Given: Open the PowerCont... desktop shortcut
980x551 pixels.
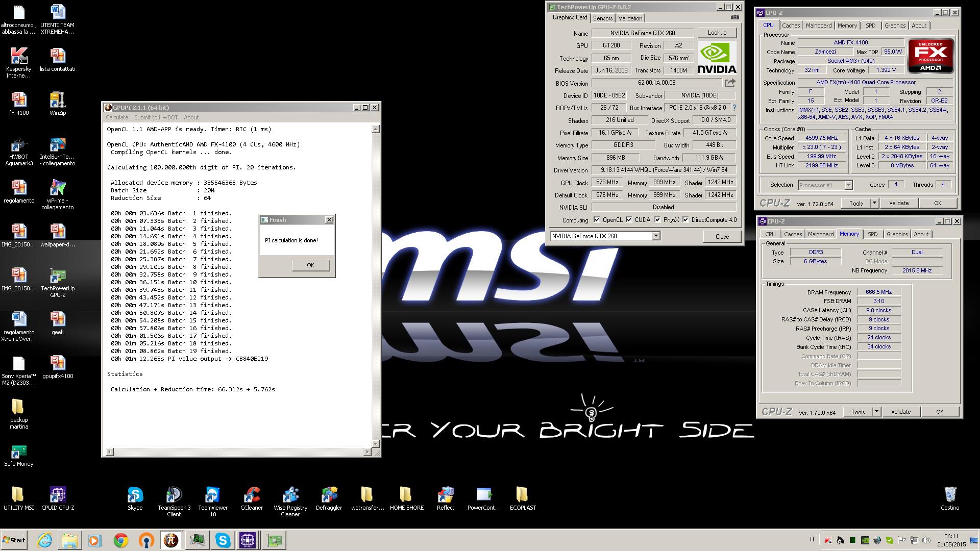Looking at the screenshot, I should pos(484,498).
